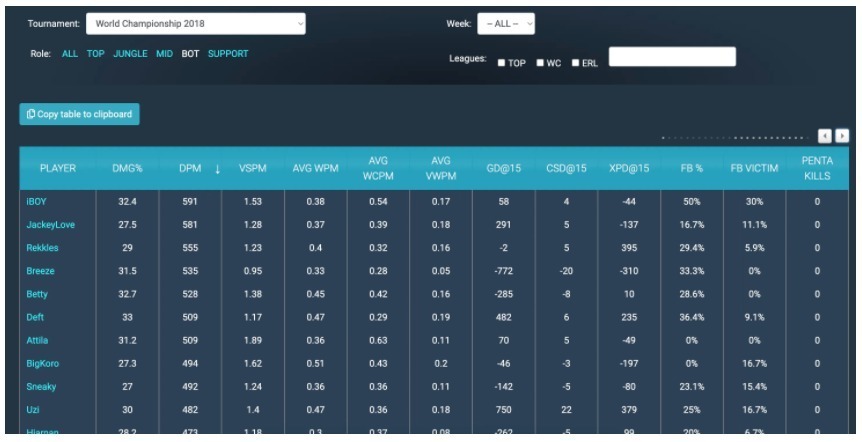Screen dimensions: 862x442
Task: Sort by AVG WPM column header
Action: 316,168
